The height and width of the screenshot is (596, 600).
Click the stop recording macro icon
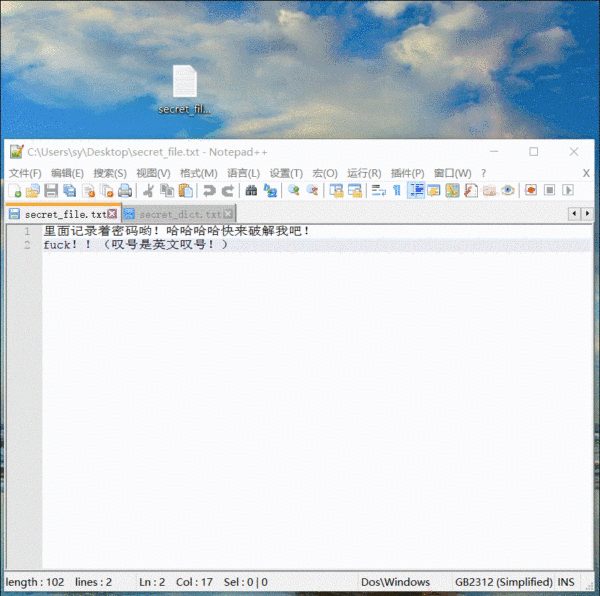click(549, 190)
